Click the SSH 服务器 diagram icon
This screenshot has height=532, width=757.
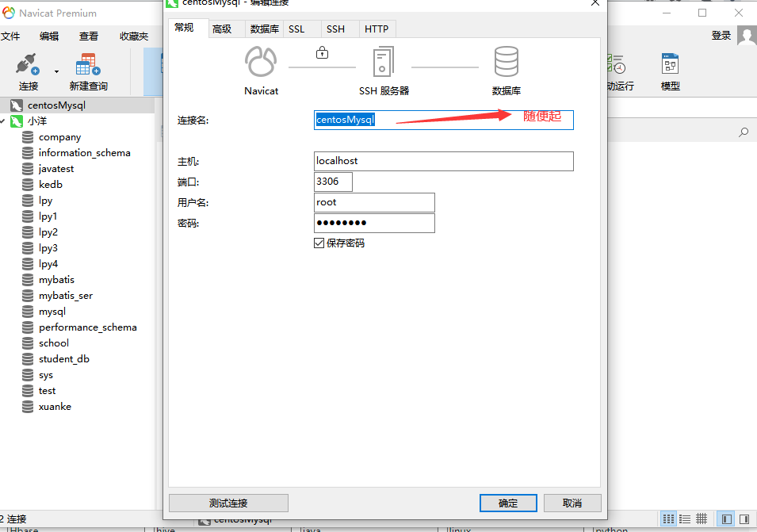384,61
